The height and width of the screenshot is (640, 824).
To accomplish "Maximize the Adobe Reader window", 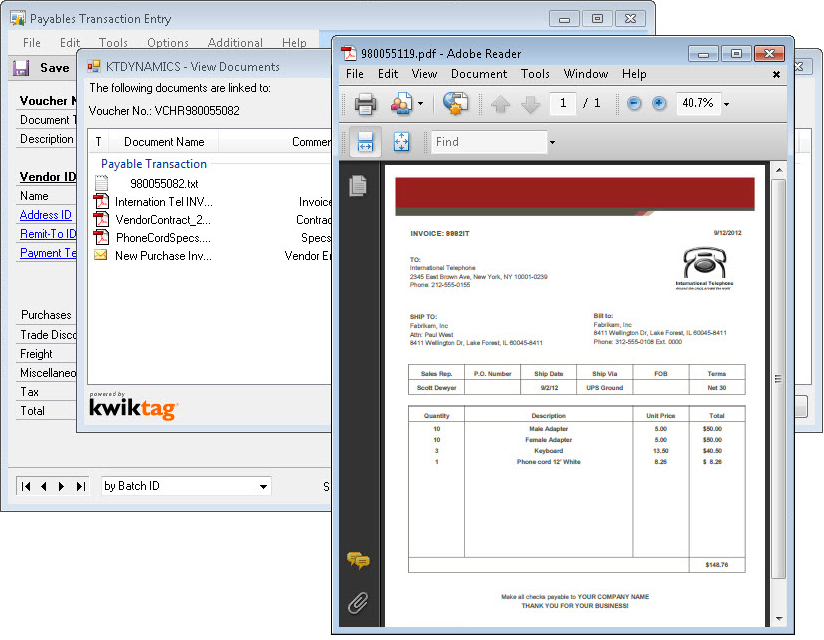I will pos(736,54).
